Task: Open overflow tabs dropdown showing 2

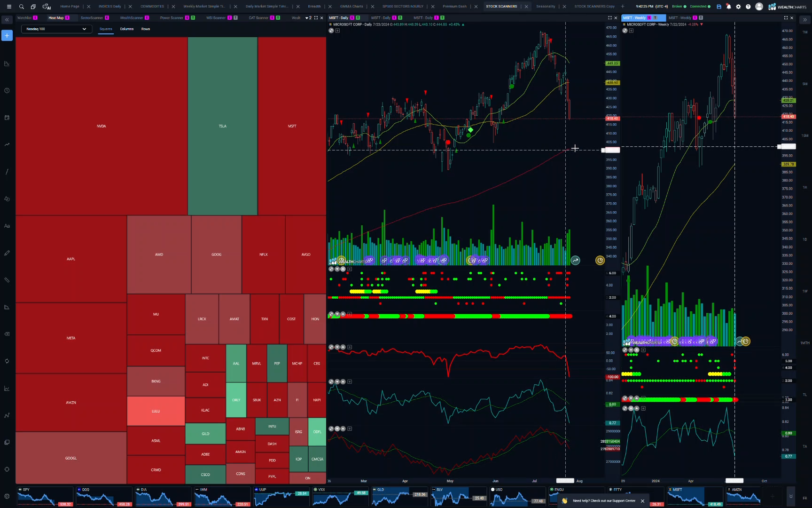Action: coord(308,18)
